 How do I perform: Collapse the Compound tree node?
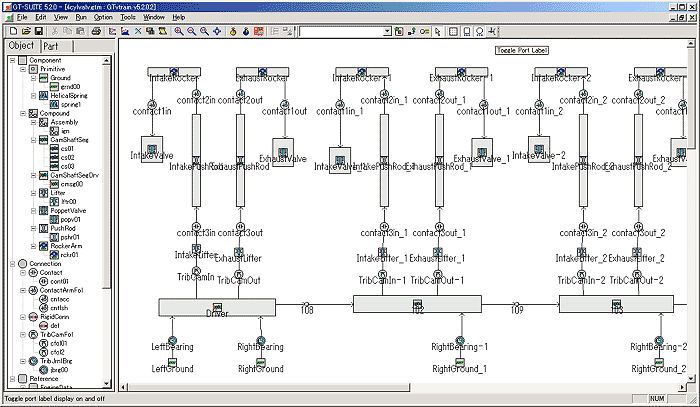23,113
